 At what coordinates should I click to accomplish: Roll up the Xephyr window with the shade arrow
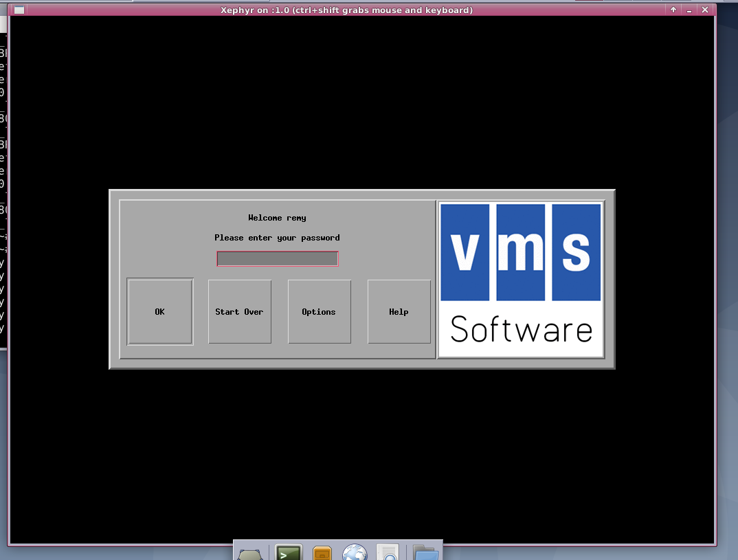click(x=673, y=10)
